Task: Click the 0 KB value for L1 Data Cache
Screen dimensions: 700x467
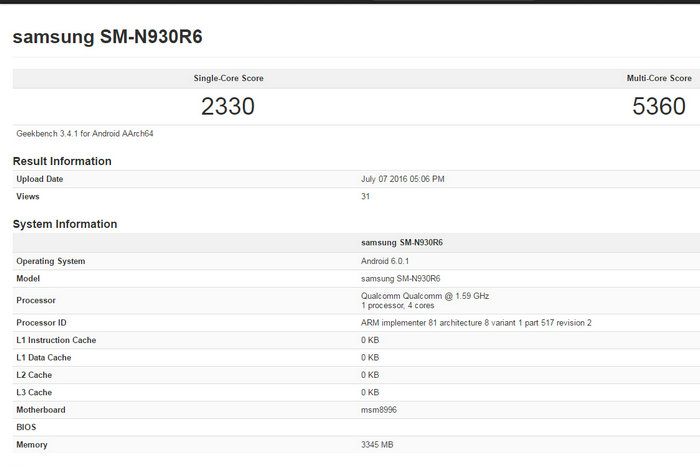Action: pyautogui.click(x=370, y=358)
